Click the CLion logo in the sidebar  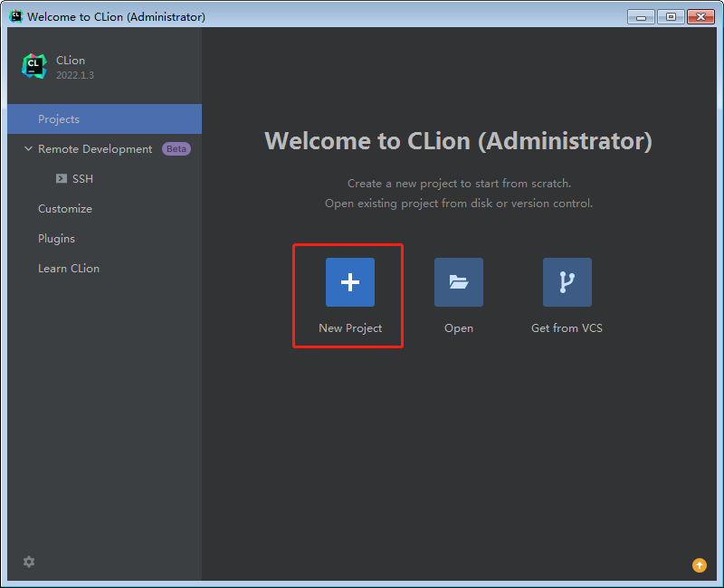pyautogui.click(x=34, y=67)
